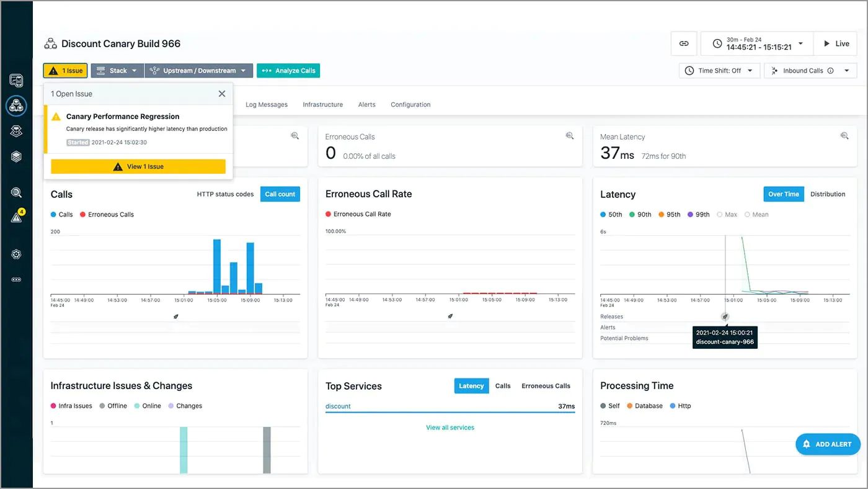Viewport: 868px width, 489px height.
Task: Open the Stack dropdown
Action: pyautogui.click(x=117, y=71)
